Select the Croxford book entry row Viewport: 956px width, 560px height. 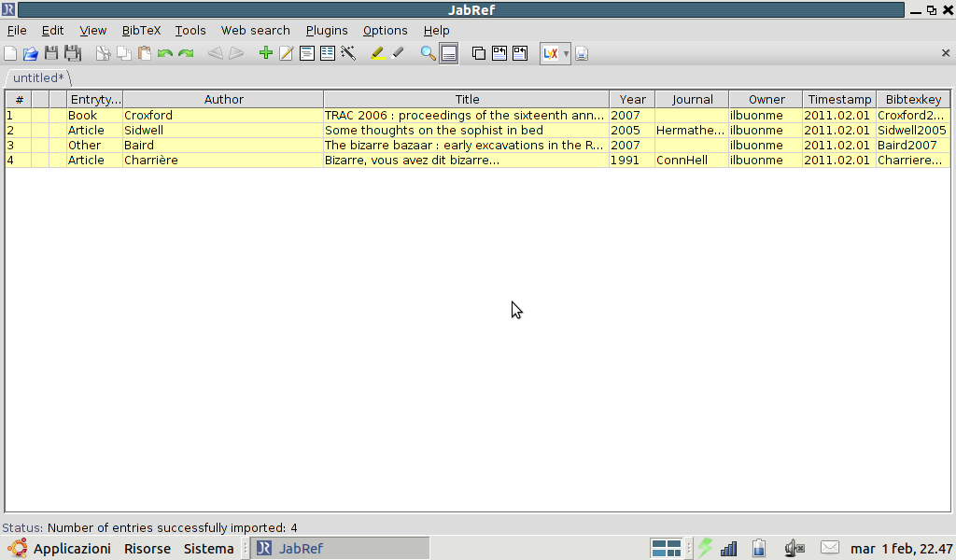(478, 115)
